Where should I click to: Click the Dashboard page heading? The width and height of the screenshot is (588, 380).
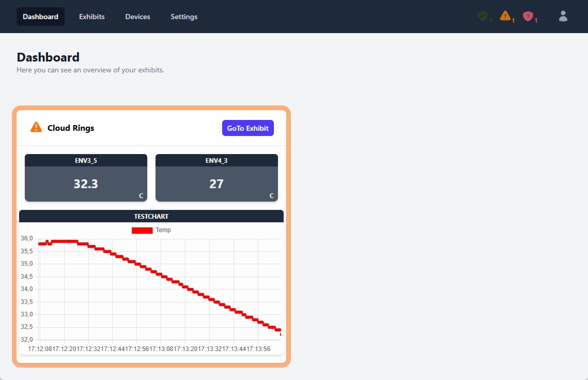[x=48, y=57]
